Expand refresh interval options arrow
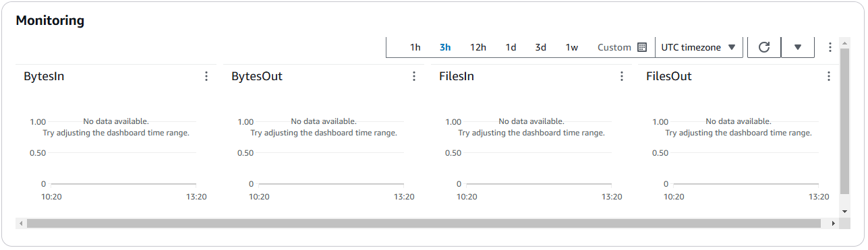868x250 pixels. click(798, 47)
